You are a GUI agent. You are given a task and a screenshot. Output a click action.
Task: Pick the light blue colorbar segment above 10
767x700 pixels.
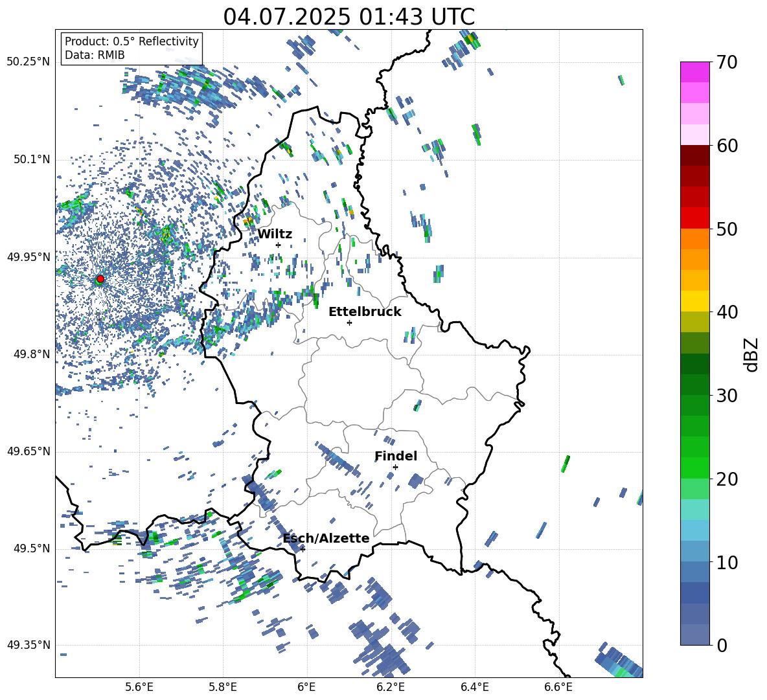(x=694, y=552)
